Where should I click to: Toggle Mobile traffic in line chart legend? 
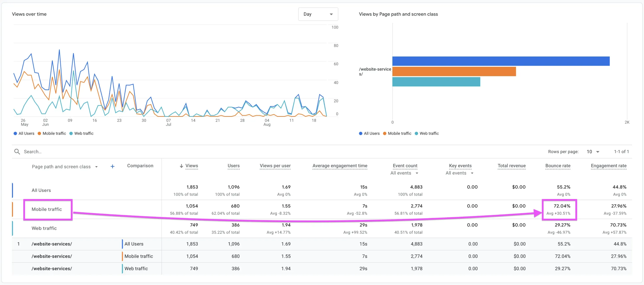52,133
